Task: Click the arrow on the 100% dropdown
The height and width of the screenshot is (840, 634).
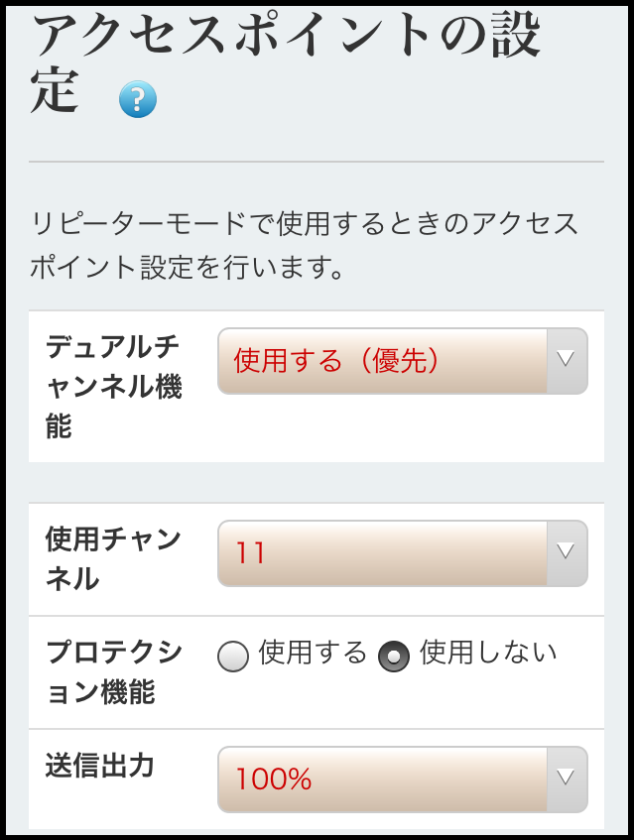Action: 565,780
